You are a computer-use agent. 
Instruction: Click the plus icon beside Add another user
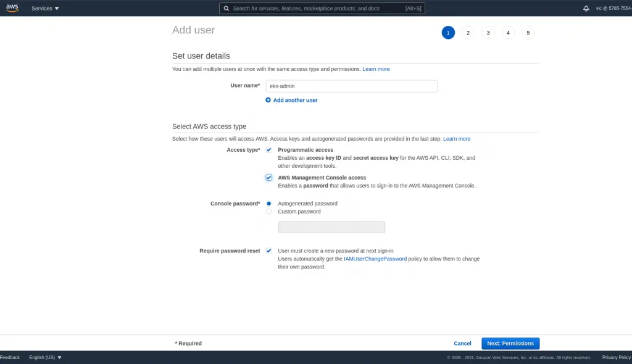[268, 100]
